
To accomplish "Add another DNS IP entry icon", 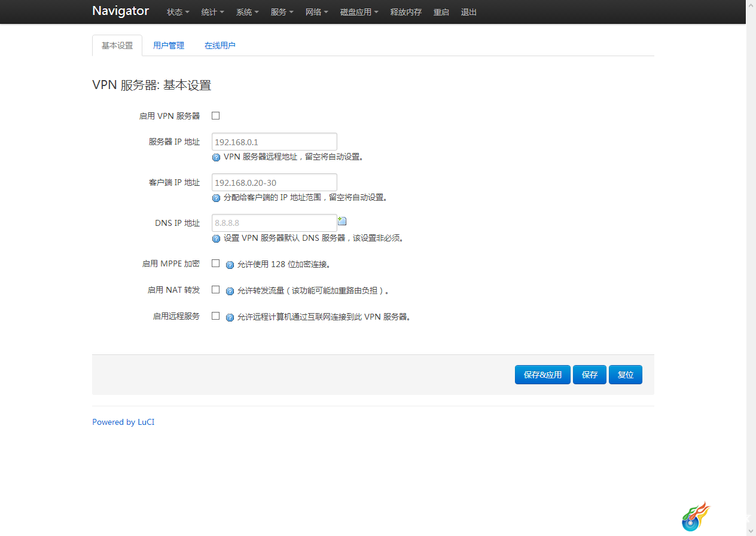I will click(342, 221).
